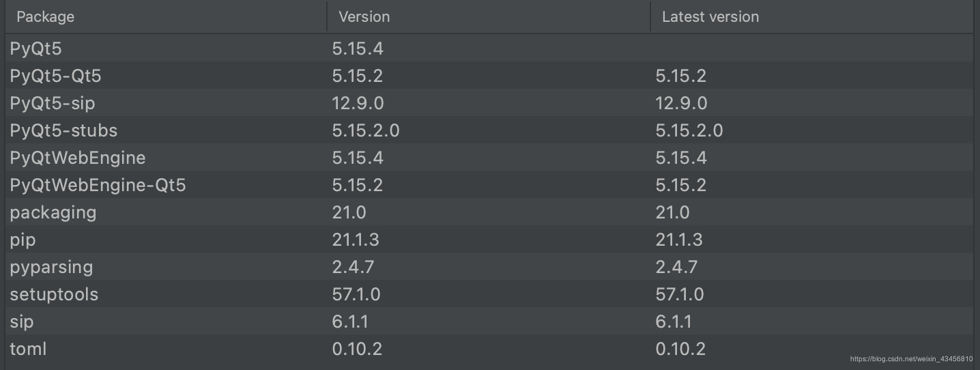Sort by the Version column header
The image size is (980, 370).
point(364,17)
